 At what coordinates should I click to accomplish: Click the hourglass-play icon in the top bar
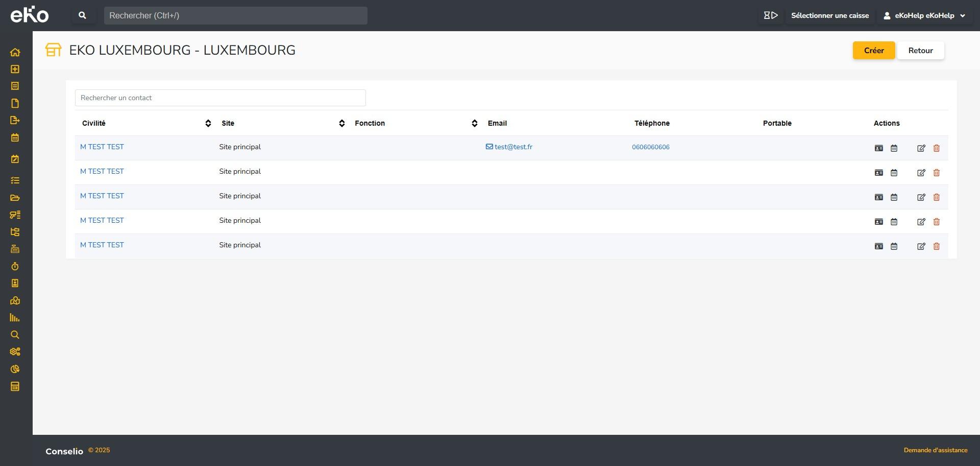(x=770, y=15)
